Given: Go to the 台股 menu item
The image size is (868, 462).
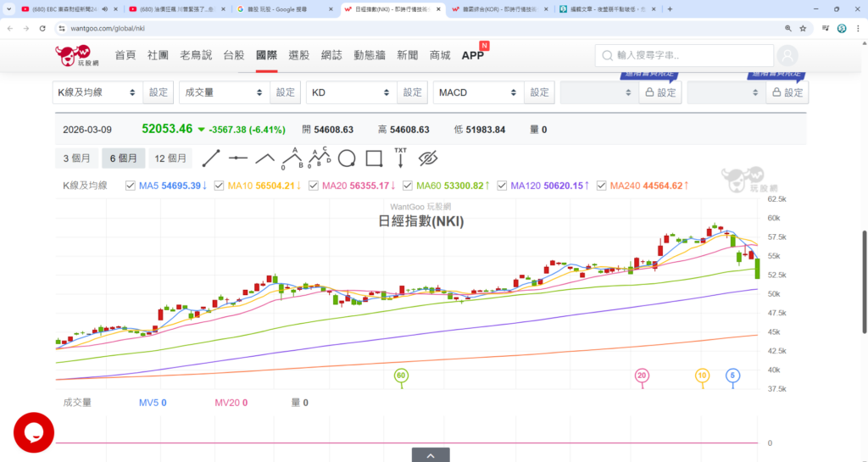Looking at the screenshot, I should point(233,55).
